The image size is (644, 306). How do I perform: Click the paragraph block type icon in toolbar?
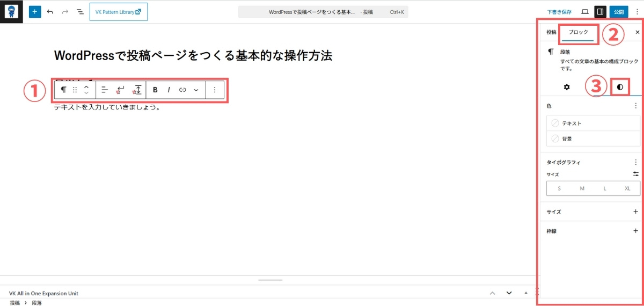pyautogui.click(x=63, y=90)
